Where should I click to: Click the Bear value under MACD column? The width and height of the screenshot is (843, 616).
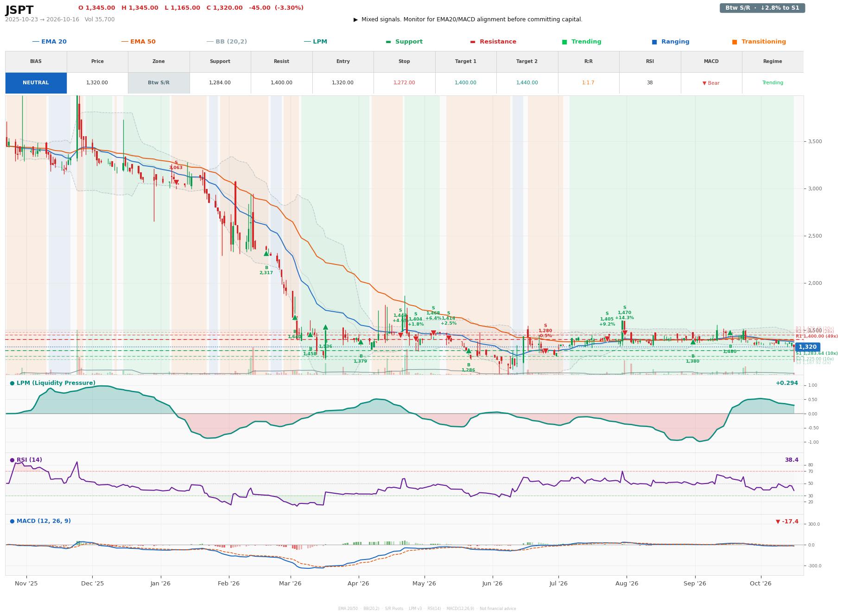(x=711, y=83)
